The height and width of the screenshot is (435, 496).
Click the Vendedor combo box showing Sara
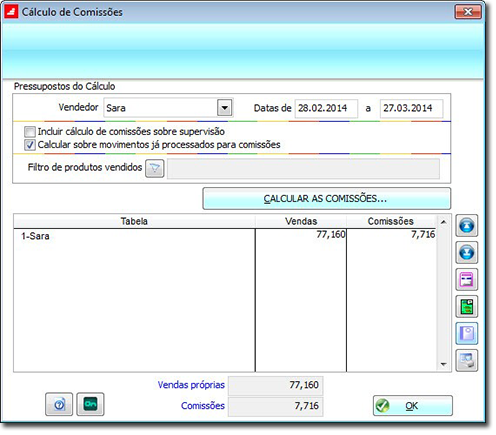[x=168, y=108]
